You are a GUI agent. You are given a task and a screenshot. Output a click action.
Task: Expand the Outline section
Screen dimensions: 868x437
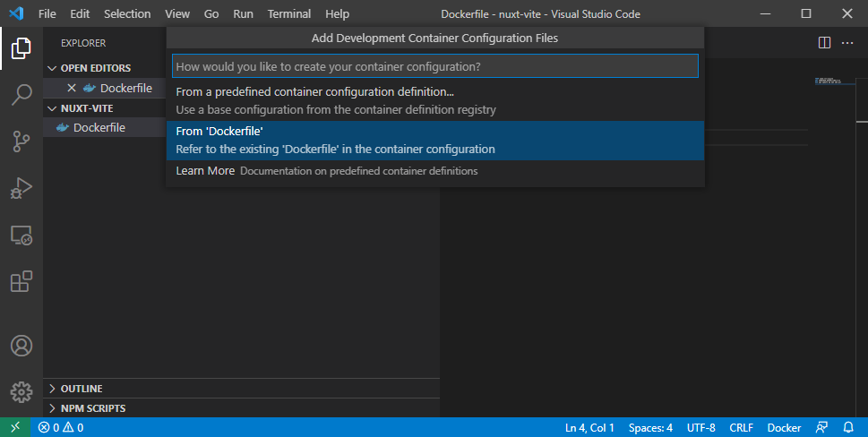[x=241, y=389]
